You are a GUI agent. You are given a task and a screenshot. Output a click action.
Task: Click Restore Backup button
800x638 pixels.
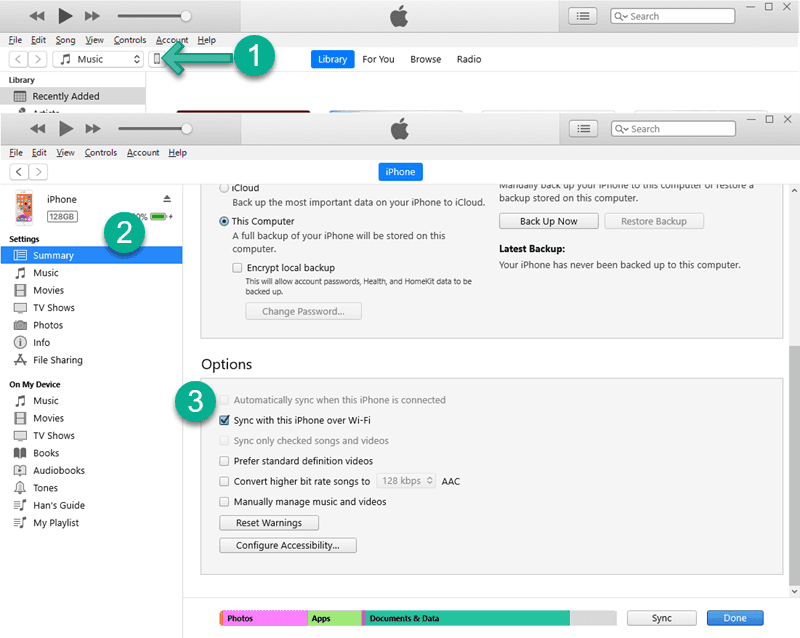654,221
